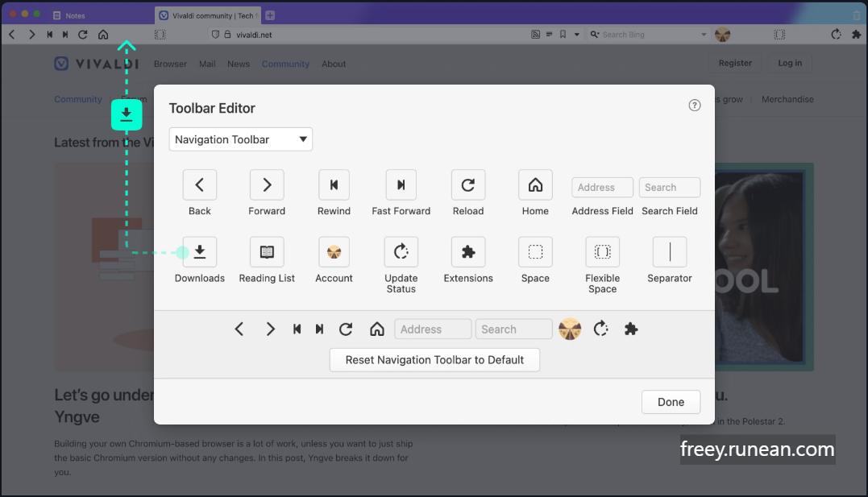Open the shield content blocker icon
868x497 pixels.
point(215,35)
